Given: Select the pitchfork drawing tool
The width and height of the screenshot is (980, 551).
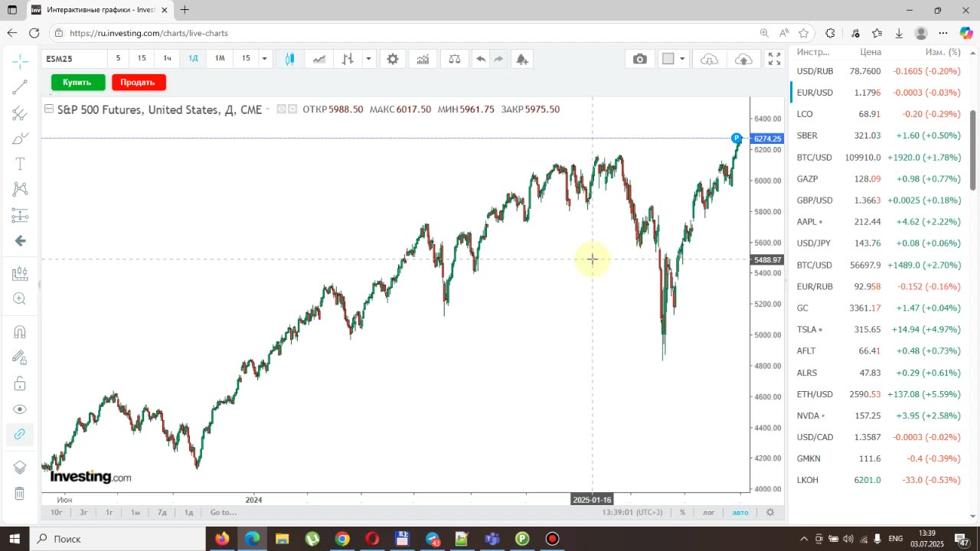Looking at the screenshot, I should (20, 113).
